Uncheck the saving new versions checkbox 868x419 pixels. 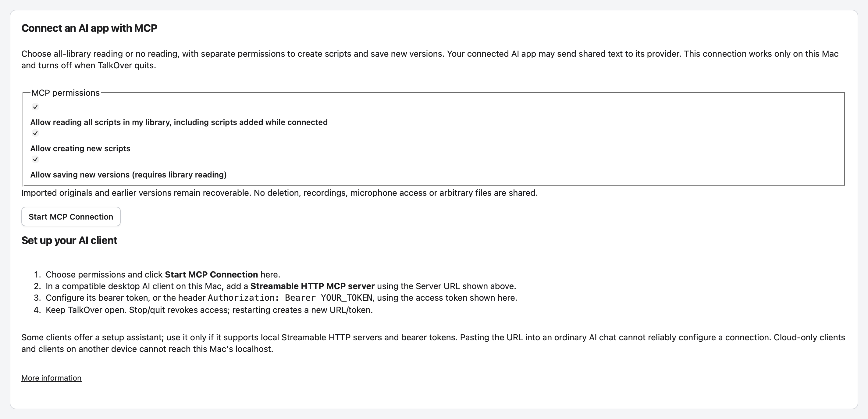pyautogui.click(x=35, y=159)
